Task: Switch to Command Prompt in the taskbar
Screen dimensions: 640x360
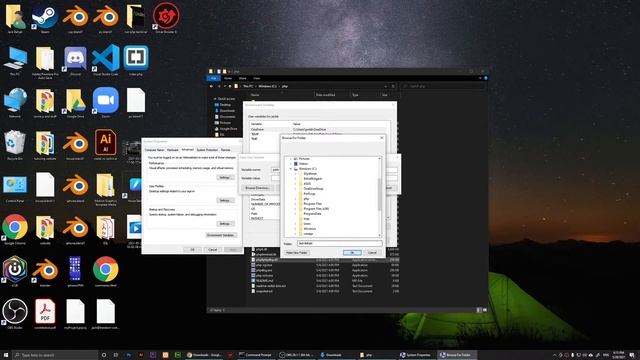Action: 256,355
